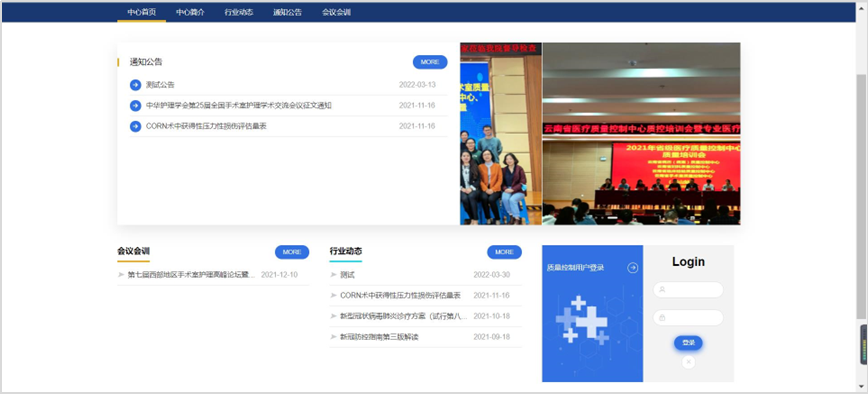Open the 行业动态 navigation tab
Viewport: 868px width, 394px height.
239,12
